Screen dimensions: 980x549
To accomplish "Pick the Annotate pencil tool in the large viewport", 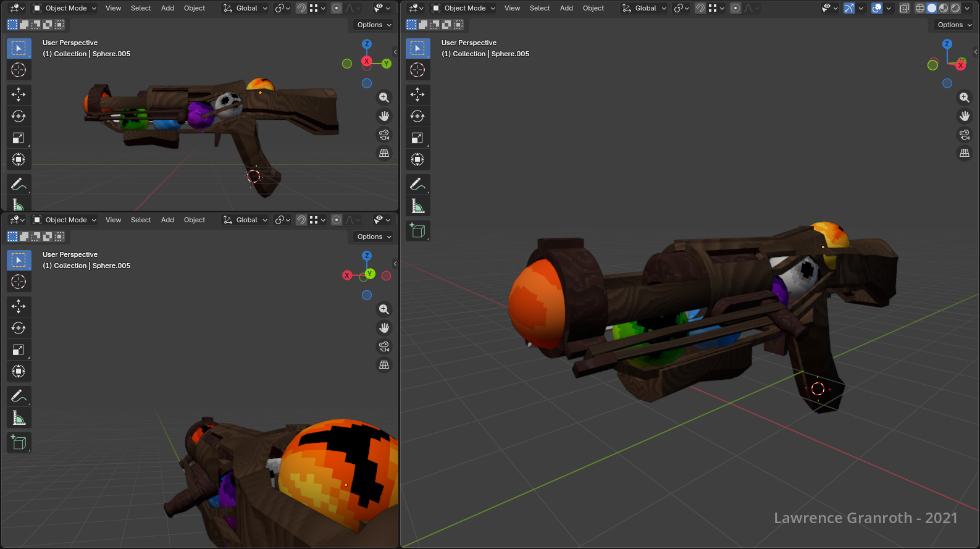I will (417, 184).
